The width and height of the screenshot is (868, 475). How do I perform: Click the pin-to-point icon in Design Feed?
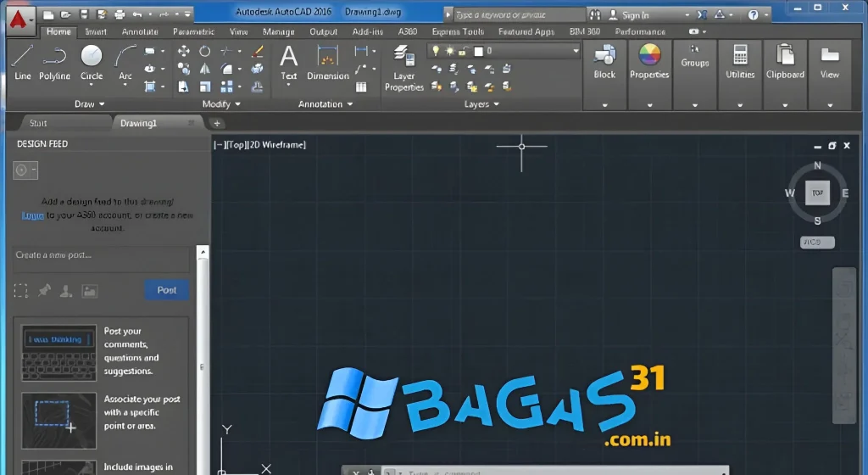pos(44,290)
